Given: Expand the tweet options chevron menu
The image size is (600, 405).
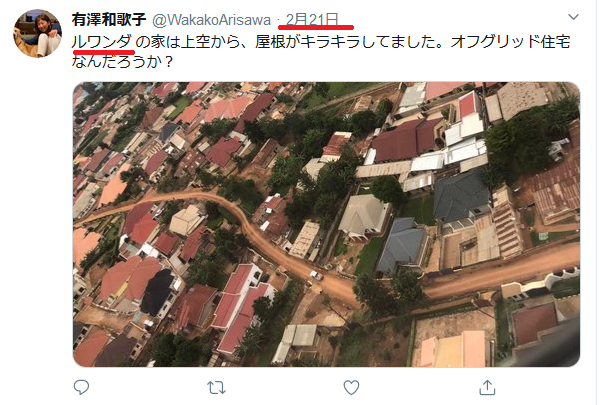Looking at the screenshot, I should [573, 17].
